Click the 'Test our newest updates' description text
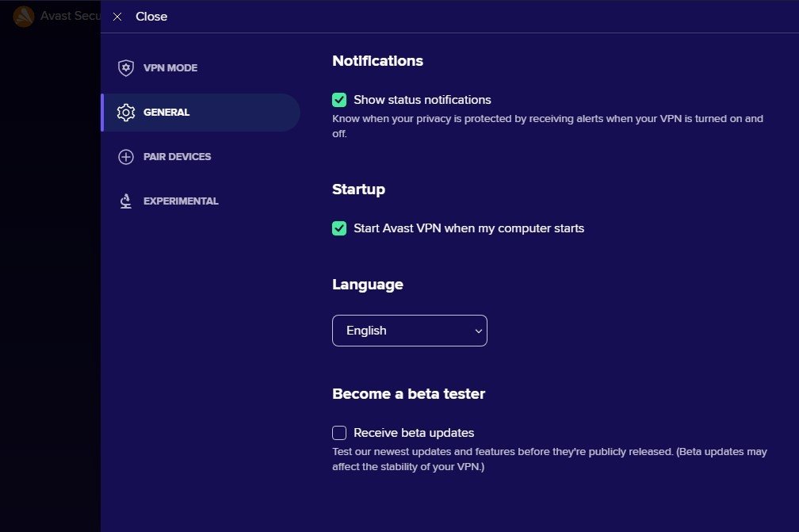 tap(550, 459)
